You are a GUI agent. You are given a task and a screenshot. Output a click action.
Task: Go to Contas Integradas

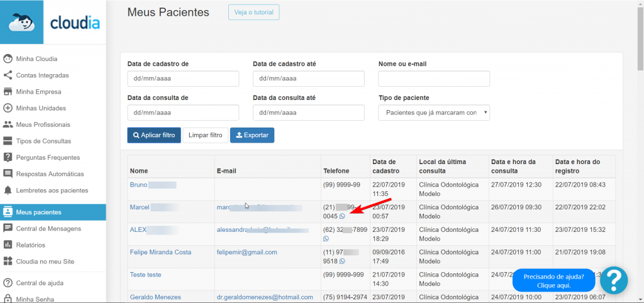42,75
